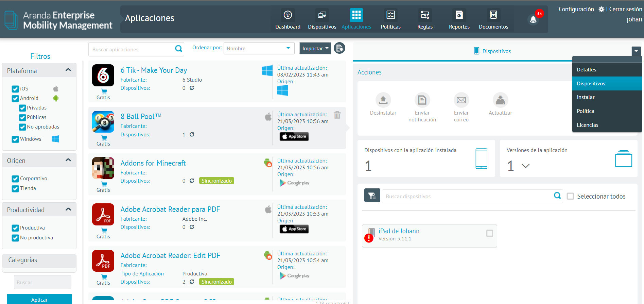This screenshot has width=644, height=304.
Task: Open the Políticas section
Action: [x=390, y=19]
